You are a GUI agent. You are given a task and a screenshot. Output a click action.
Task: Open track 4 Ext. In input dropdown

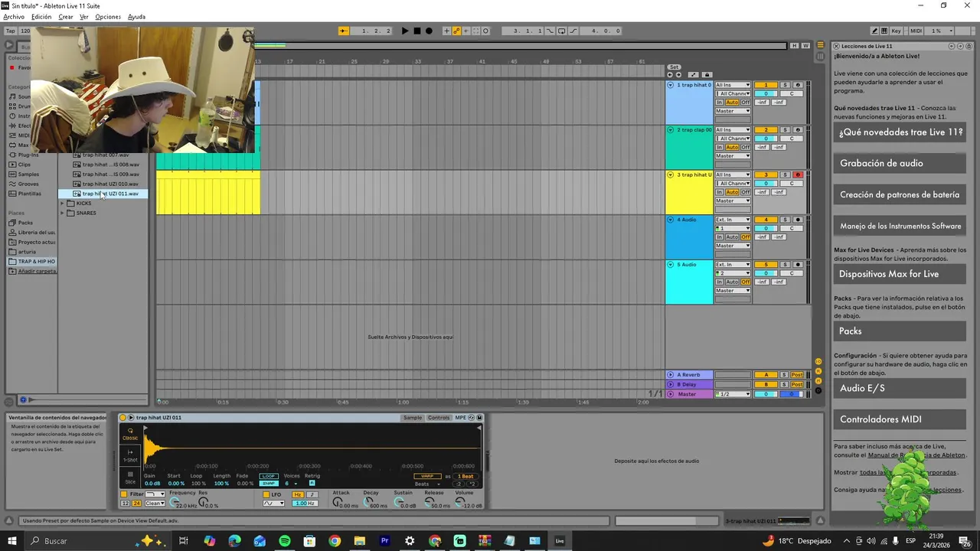733,220
